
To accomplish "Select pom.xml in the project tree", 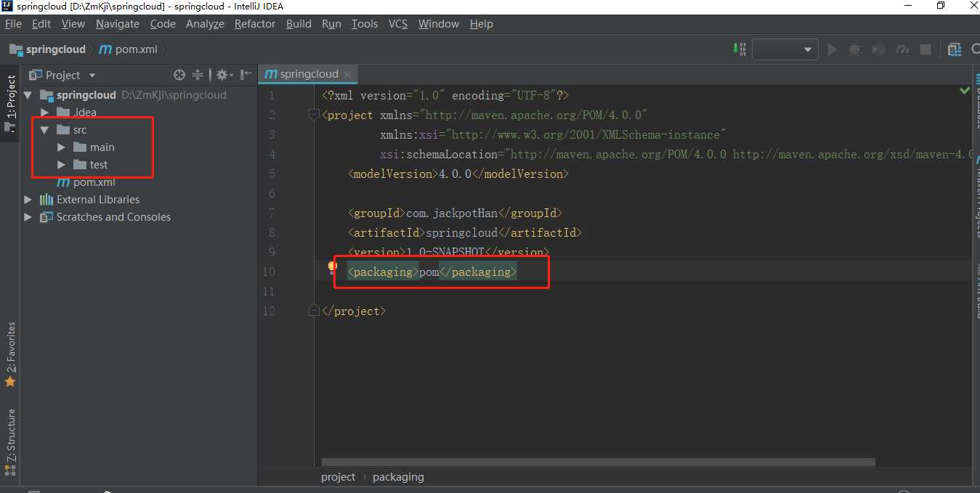I will (86, 182).
